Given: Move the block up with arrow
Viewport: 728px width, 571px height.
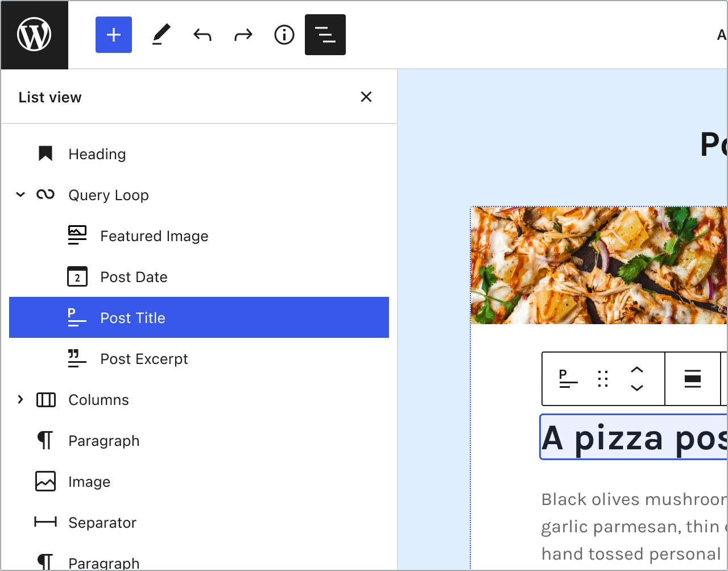Looking at the screenshot, I should pos(637,370).
